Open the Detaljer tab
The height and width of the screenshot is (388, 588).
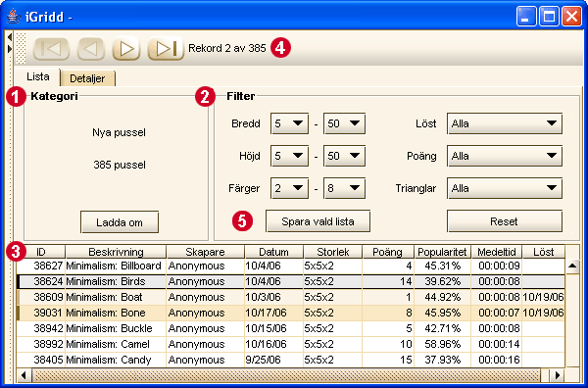pos(87,78)
